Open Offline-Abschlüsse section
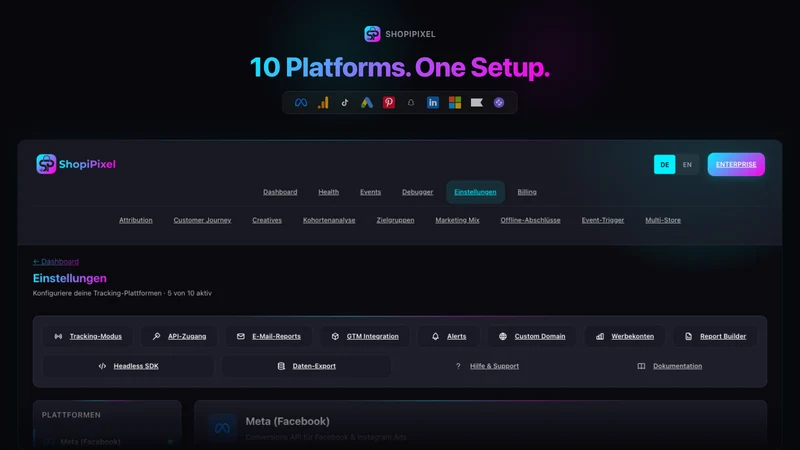Image resolution: width=800 pixels, height=450 pixels. (x=530, y=220)
